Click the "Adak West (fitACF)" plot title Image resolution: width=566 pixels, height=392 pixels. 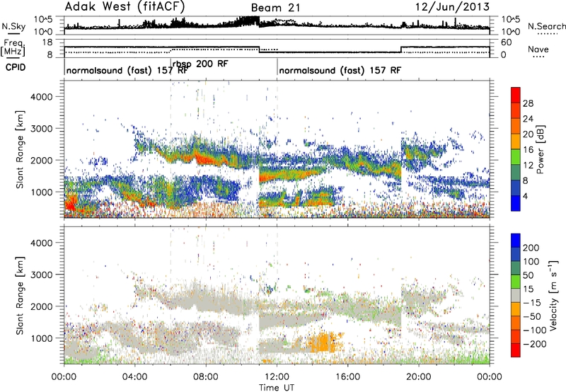(125, 6)
